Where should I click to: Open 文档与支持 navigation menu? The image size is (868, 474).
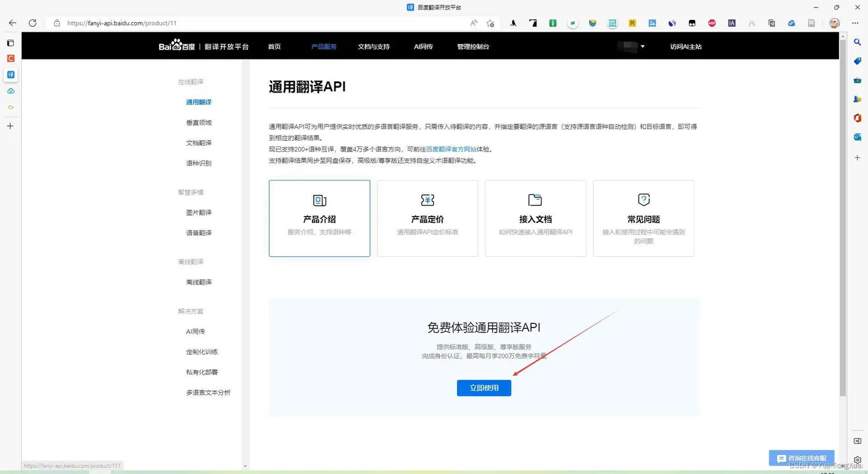(374, 47)
